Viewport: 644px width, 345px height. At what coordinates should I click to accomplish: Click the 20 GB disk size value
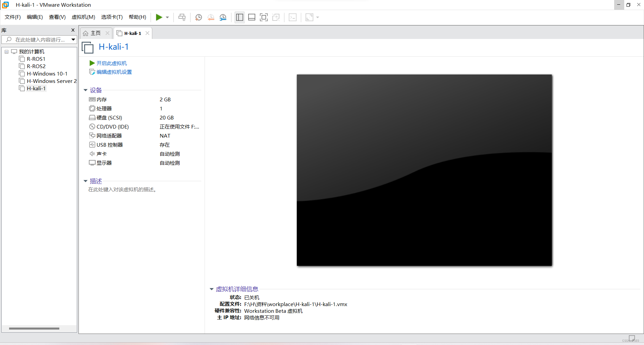coord(167,118)
